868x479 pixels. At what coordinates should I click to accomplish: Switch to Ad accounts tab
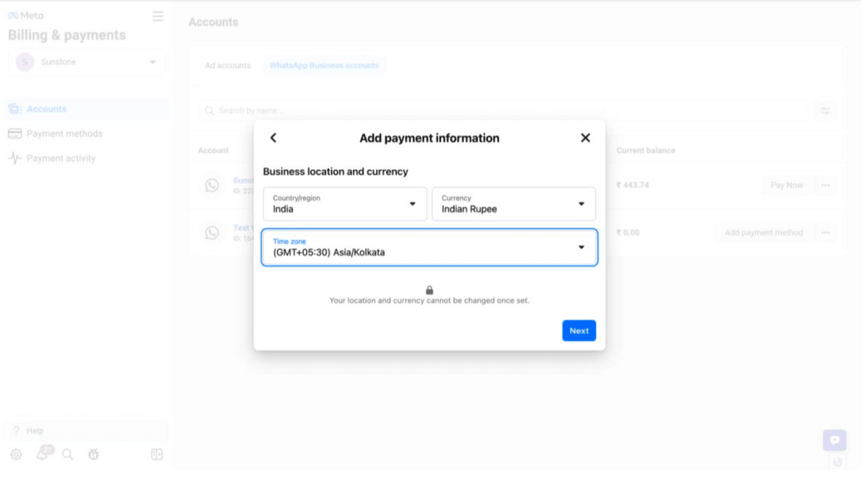(x=227, y=66)
